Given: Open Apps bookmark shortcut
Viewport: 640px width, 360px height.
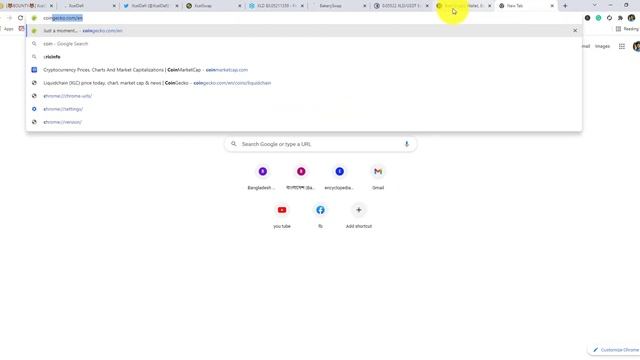Looking at the screenshot, I should point(7,29).
